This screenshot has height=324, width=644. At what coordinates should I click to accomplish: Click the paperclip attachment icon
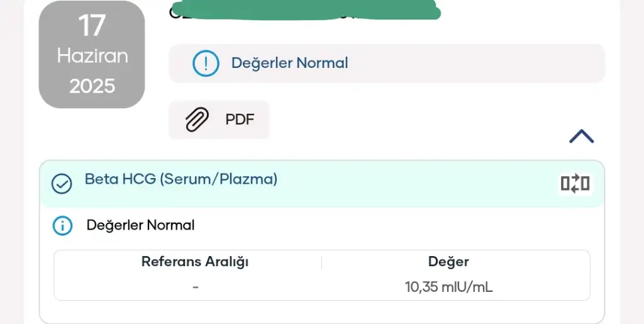click(x=197, y=120)
